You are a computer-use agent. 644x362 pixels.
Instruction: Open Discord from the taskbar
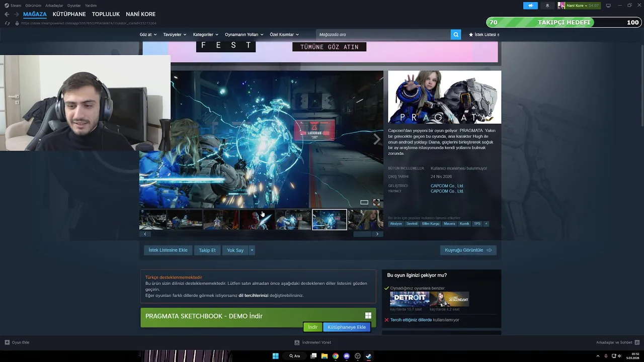tap(347, 356)
